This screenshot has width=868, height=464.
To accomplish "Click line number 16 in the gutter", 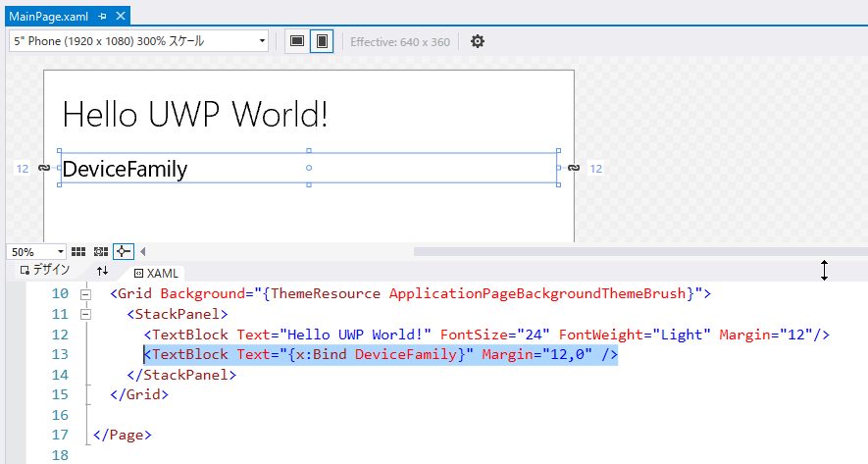I will (x=60, y=415).
